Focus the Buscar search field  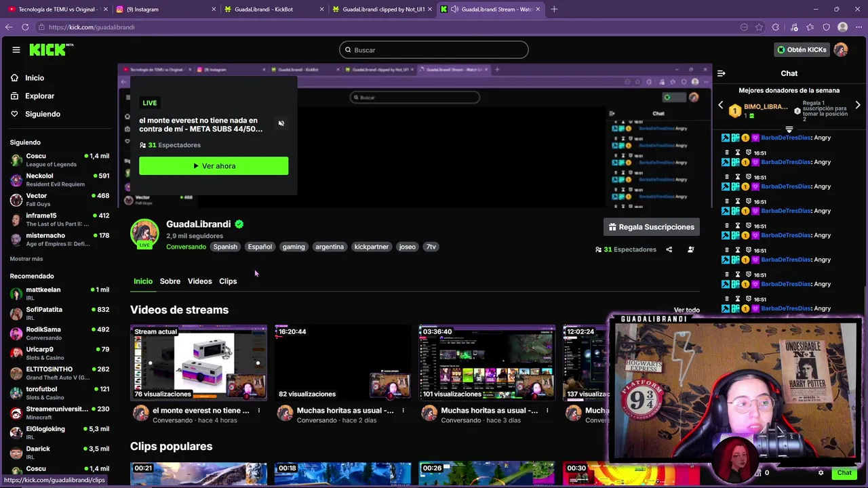click(x=434, y=49)
